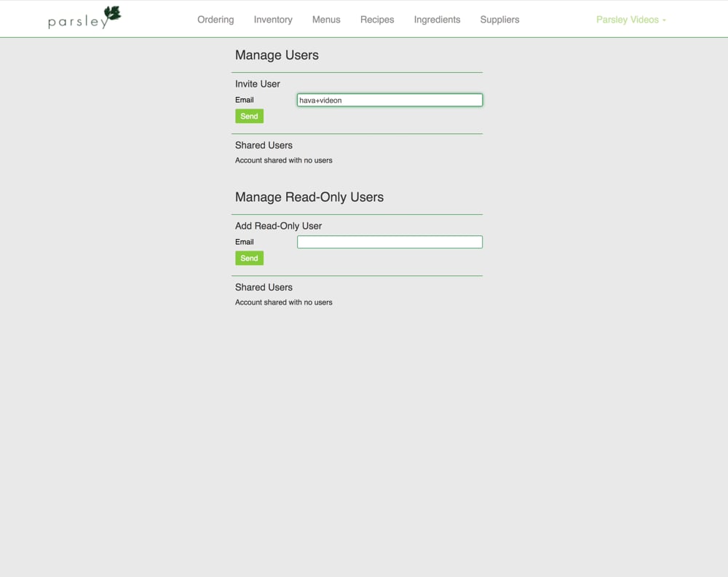Image resolution: width=728 pixels, height=577 pixels.
Task: Click the Add Read-Only User section title
Action: tap(278, 226)
